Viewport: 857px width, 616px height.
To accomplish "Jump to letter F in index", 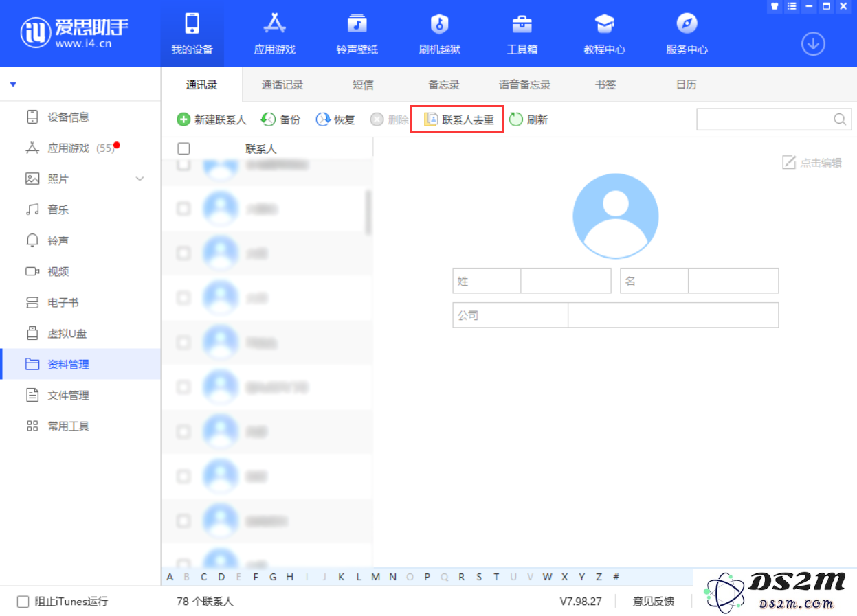I will (x=256, y=577).
